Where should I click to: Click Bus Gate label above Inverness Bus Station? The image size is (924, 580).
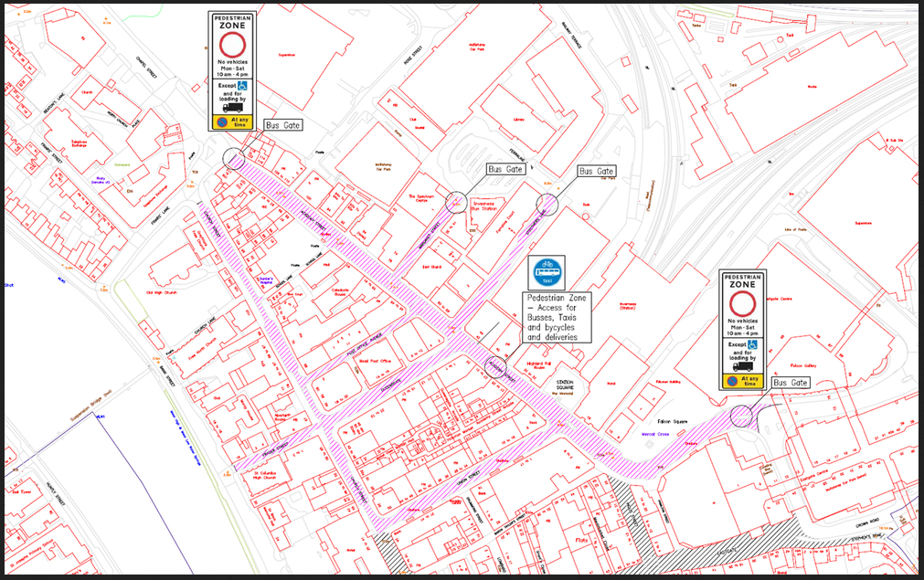504,170
